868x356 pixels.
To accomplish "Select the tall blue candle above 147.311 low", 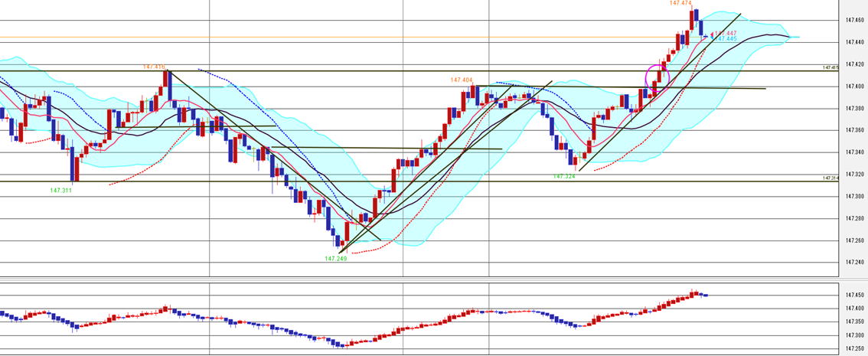I will point(73,163).
